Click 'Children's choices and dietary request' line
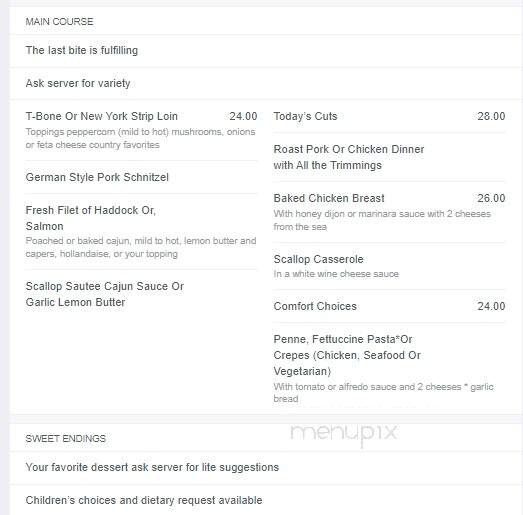 [144, 500]
